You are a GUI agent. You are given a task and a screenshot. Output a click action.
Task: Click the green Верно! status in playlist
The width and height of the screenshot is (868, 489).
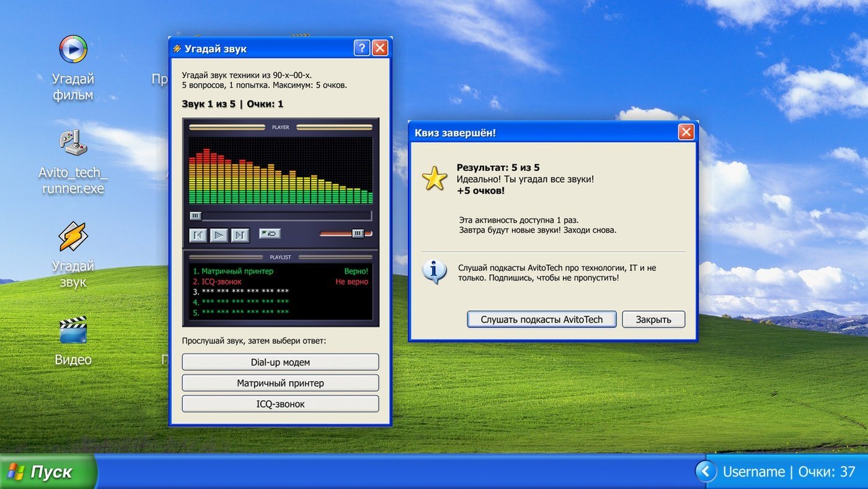[x=356, y=271]
